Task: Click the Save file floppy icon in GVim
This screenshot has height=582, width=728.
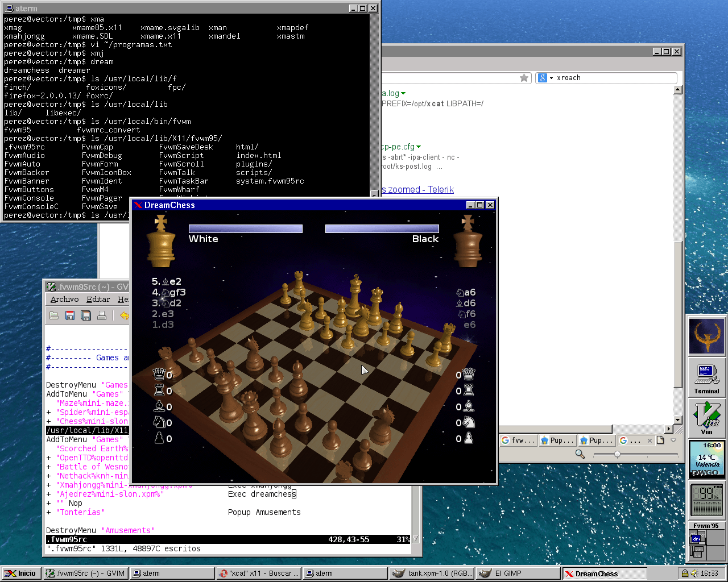Action: click(x=70, y=315)
